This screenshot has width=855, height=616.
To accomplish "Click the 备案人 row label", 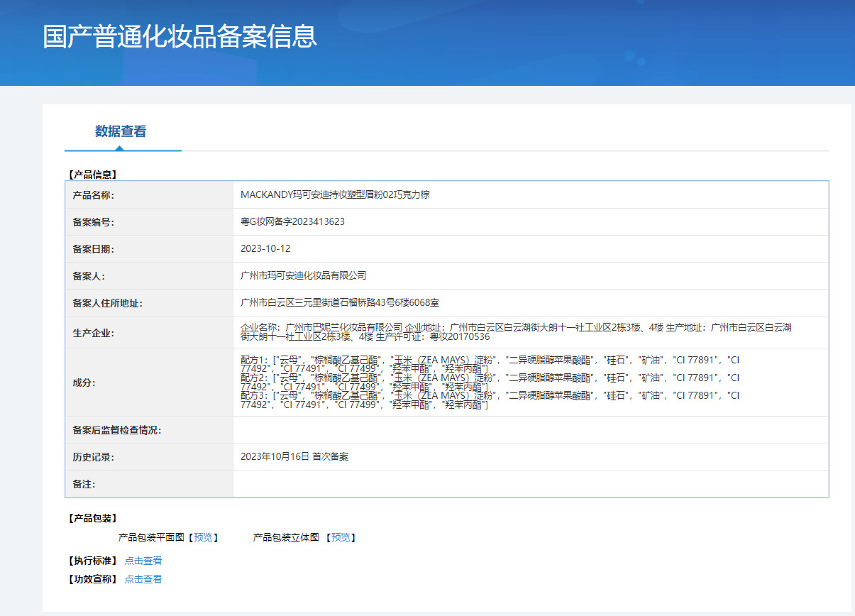I will [89, 276].
